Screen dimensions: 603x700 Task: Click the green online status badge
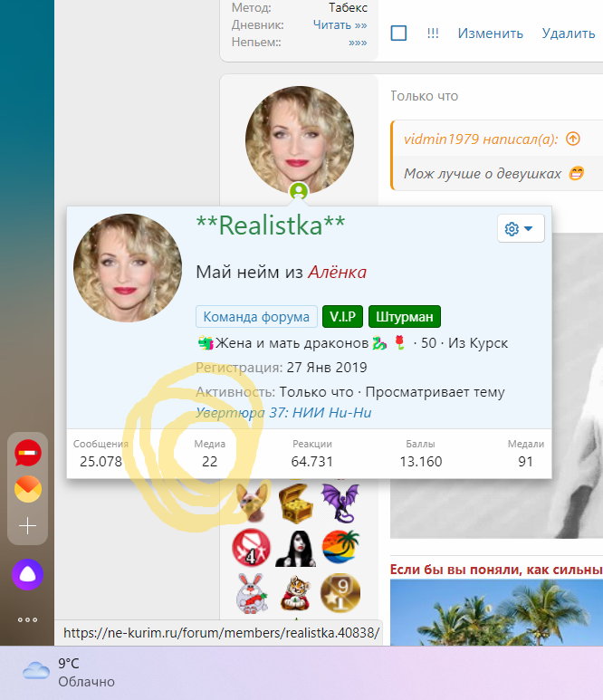299,191
